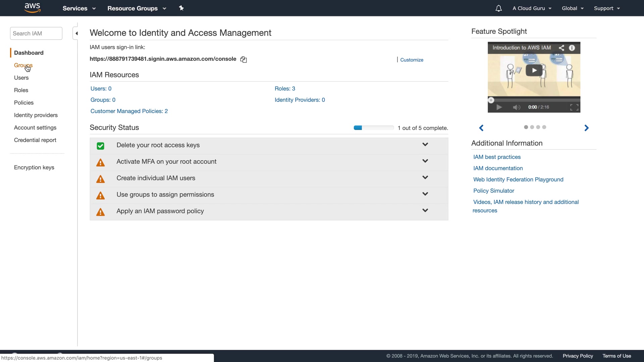Open the notifications bell

pos(498,8)
